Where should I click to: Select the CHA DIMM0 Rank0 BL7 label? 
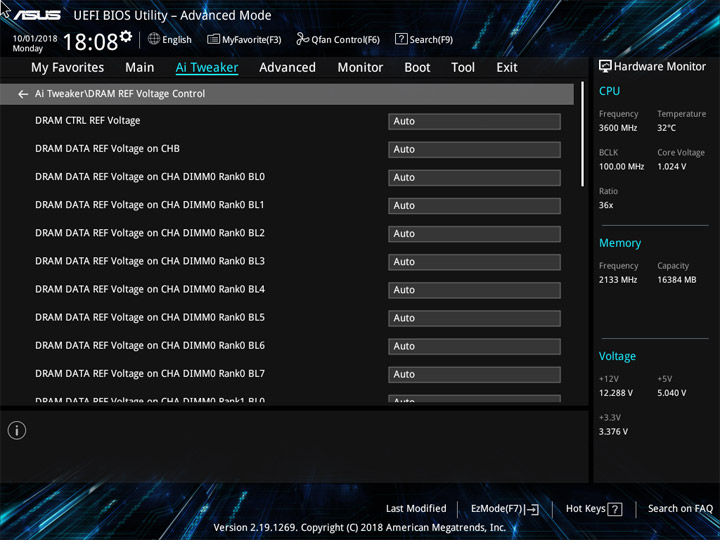[x=150, y=374]
